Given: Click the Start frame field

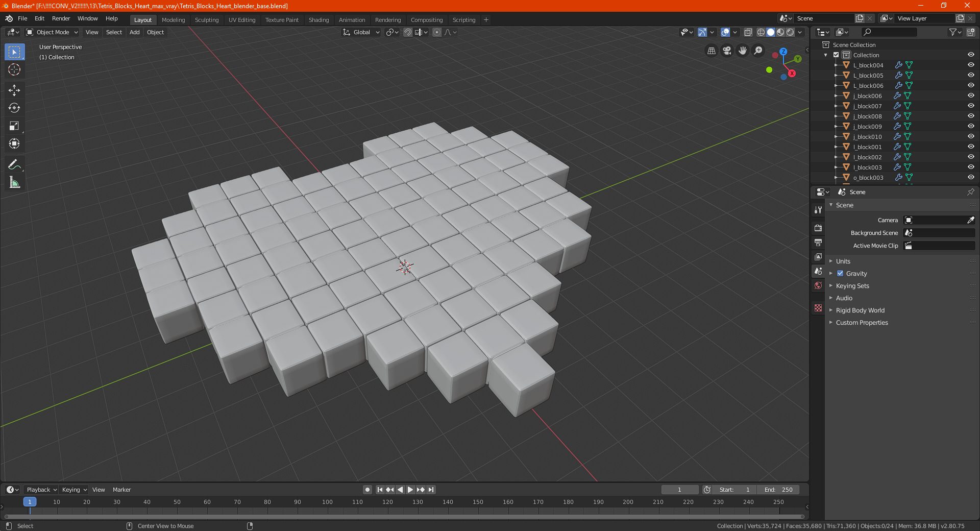Looking at the screenshot, I should [x=734, y=490].
